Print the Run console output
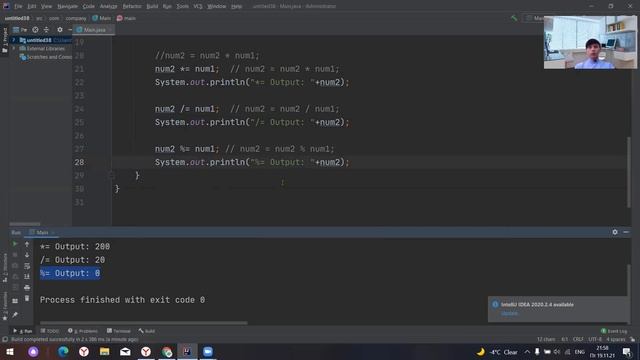The height and width of the screenshot is (360, 640). (27, 287)
